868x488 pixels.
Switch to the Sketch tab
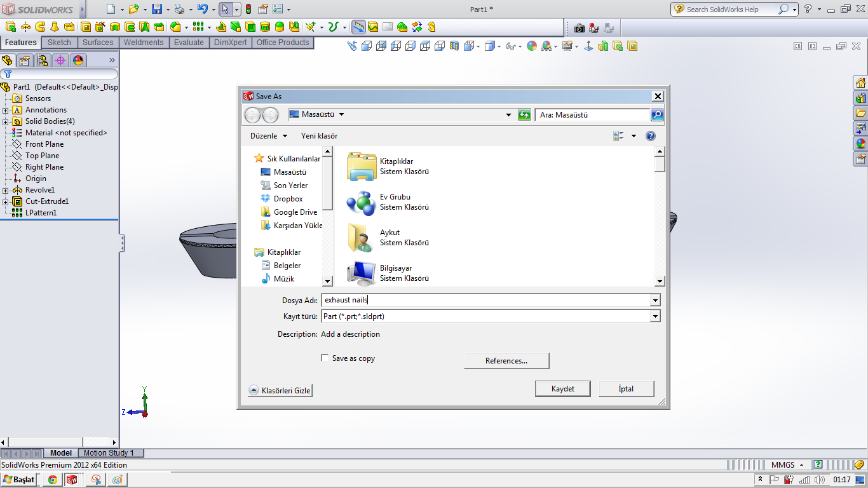[x=60, y=43]
